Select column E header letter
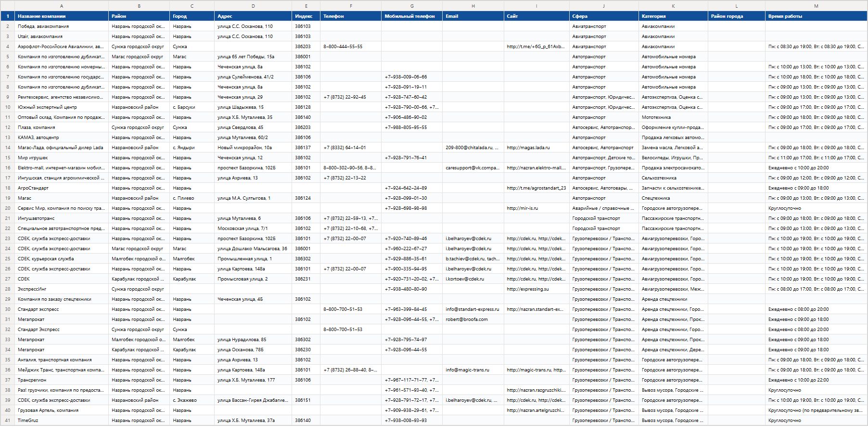This screenshot has width=868, height=434. (x=306, y=6)
